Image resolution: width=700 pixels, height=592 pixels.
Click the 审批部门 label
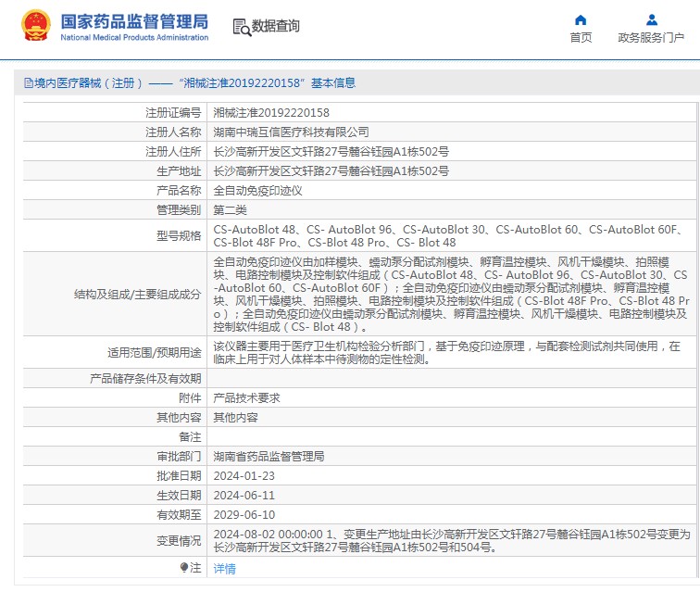[179, 456]
